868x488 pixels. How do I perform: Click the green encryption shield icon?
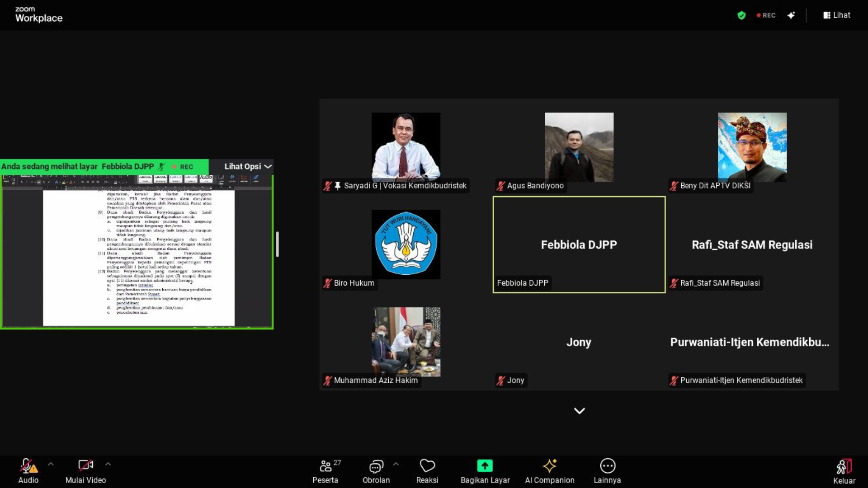(x=741, y=15)
